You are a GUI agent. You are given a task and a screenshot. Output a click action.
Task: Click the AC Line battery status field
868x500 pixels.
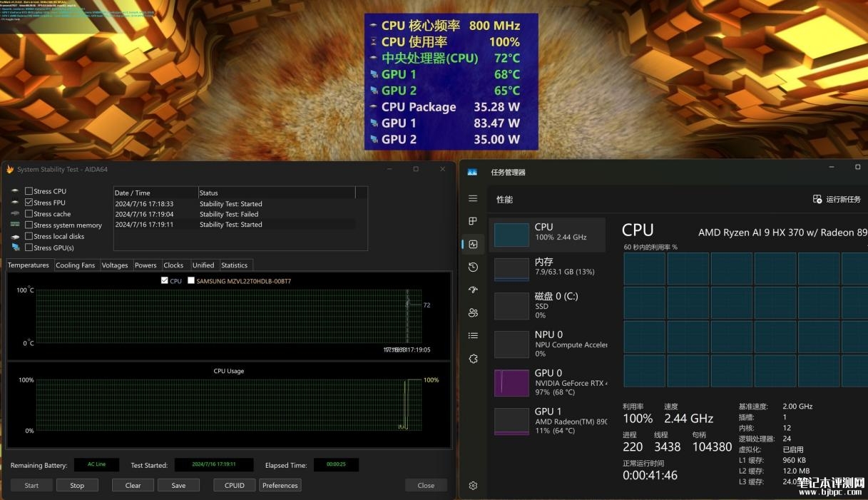tap(96, 464)
